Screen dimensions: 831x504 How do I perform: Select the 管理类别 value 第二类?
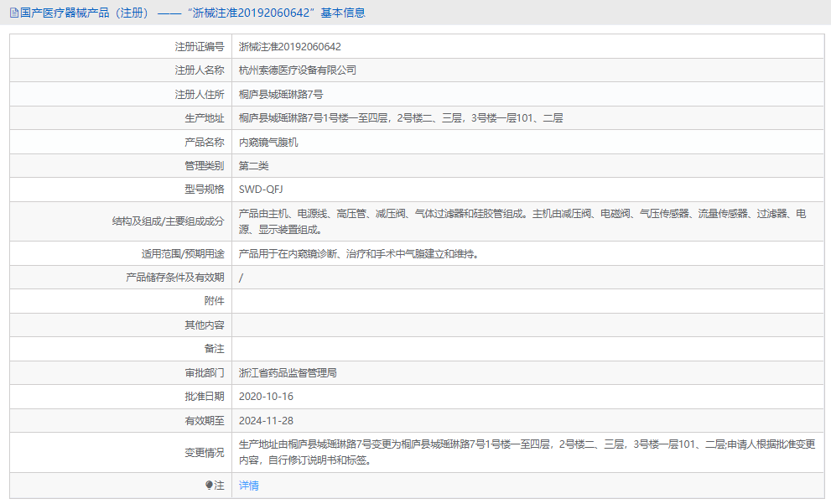[253, 165]
